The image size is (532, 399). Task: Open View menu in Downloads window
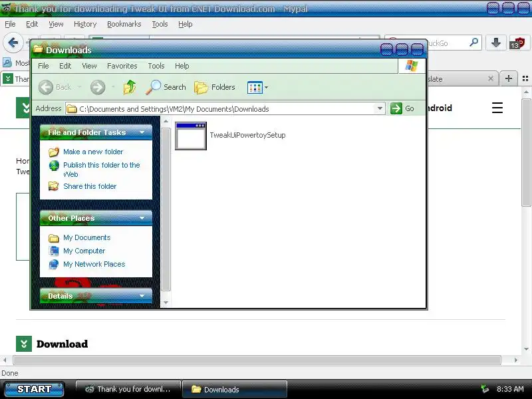click(89, 66)
